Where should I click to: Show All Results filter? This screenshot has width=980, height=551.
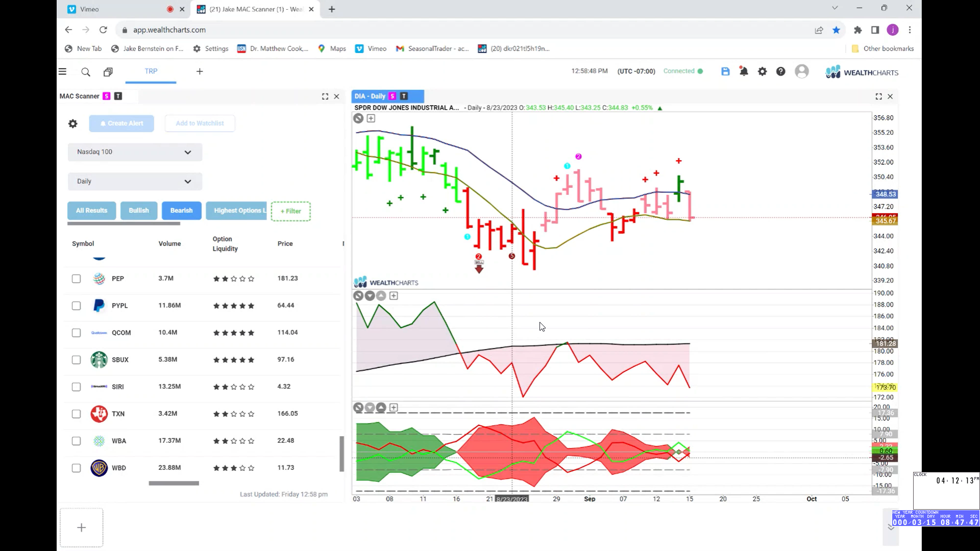92,211
